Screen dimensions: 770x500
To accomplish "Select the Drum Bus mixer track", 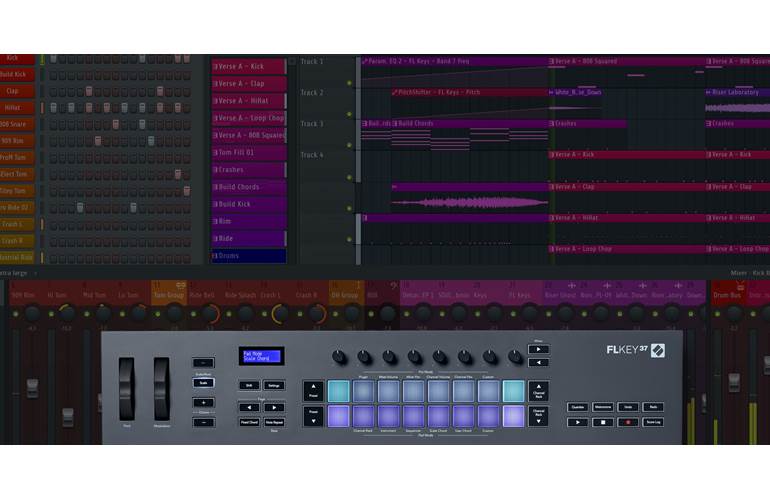I will [728, 295].
